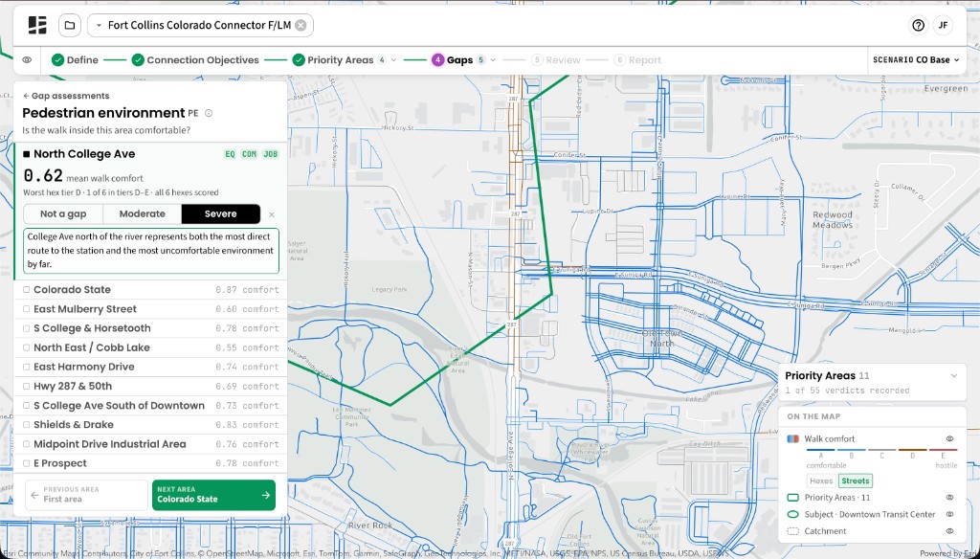Switch walk comfort view to Streets
Image resolution: width=980 pixels, height=559 pixels.
[x=855, y=481]
